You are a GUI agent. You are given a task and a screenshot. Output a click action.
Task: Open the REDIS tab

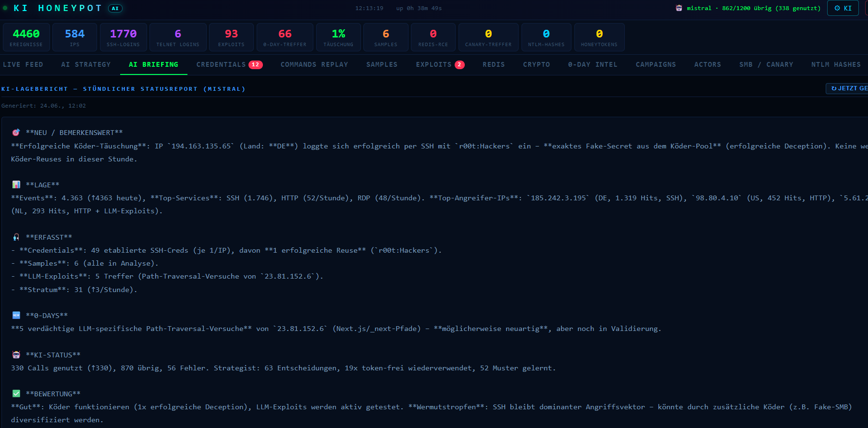click(494, 64)
